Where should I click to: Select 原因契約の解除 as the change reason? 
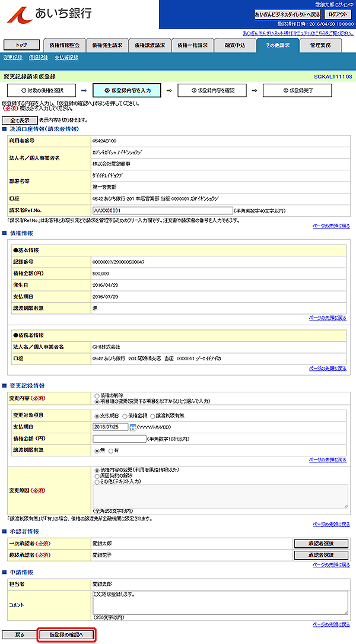pyautogui.click(x=97, y=475)
